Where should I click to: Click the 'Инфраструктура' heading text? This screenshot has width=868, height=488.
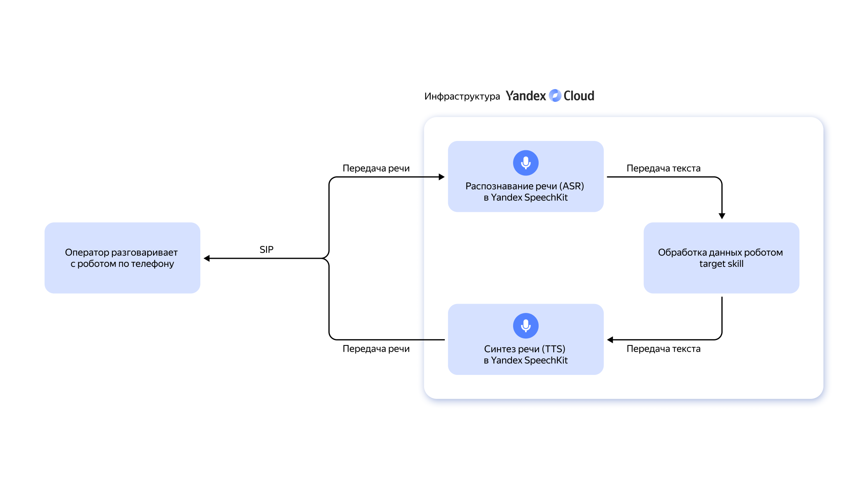click(x=462, y=96)
